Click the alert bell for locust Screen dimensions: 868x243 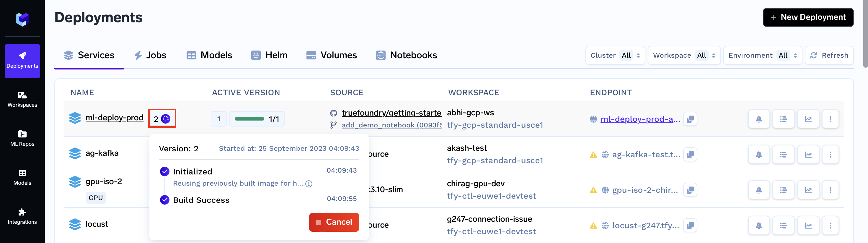[759, 225]
